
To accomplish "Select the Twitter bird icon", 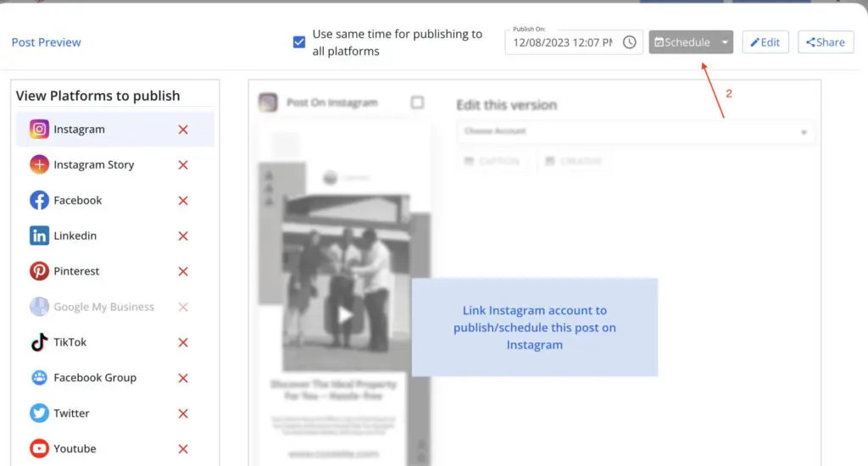I will pos(39,413).
